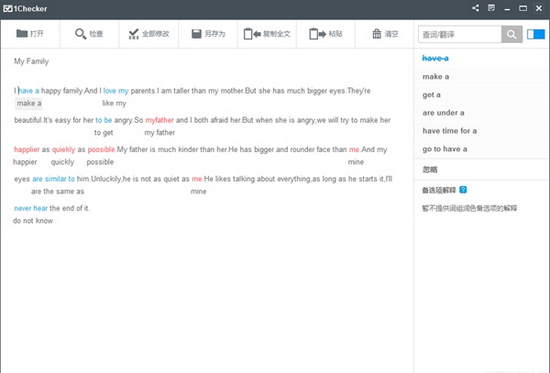Click the red 'me' after 'quiet as'

[x=197, y=179]
